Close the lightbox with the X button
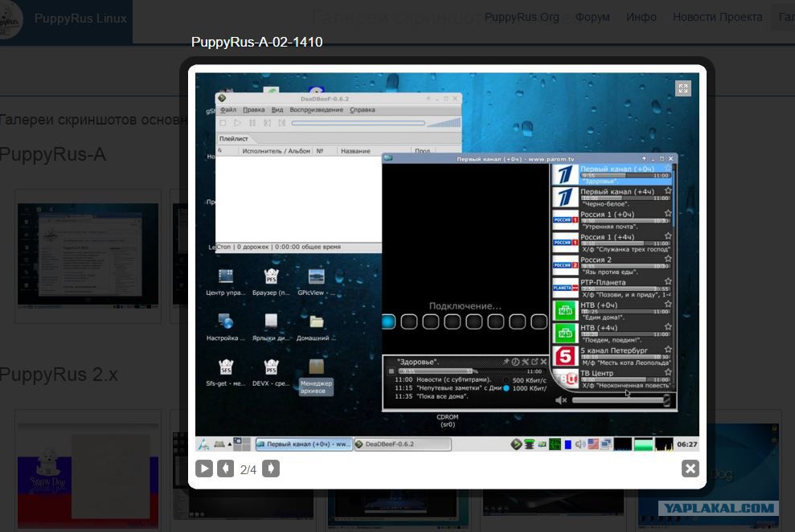The width and height of the screenshot is (795, 532). (690, 469)
